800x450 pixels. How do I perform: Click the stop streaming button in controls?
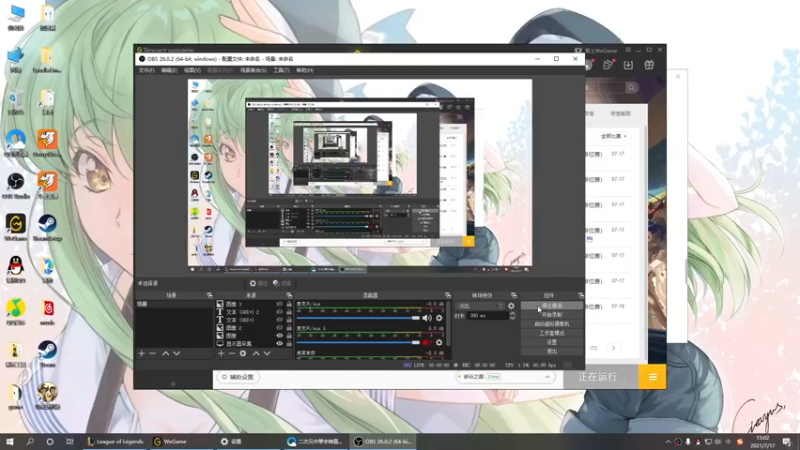552,306
